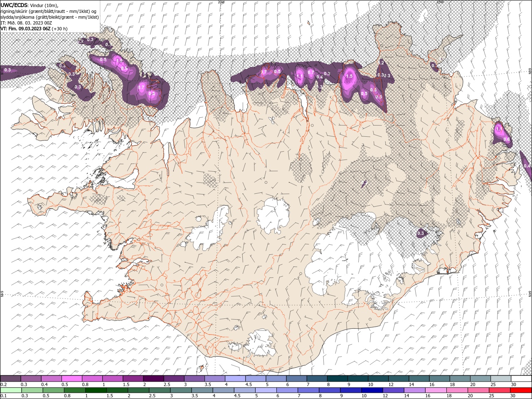Click the round white Hofsjökull glacier area

pos(273,215)
